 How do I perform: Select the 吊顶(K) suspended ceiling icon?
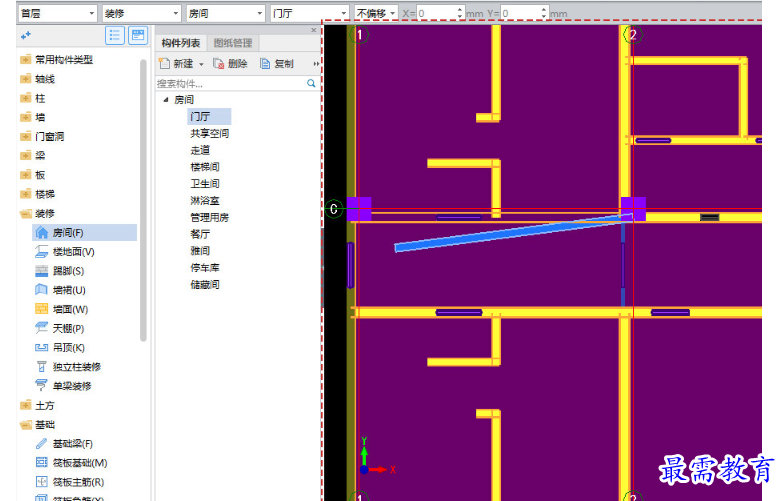(x=42, y=348)
